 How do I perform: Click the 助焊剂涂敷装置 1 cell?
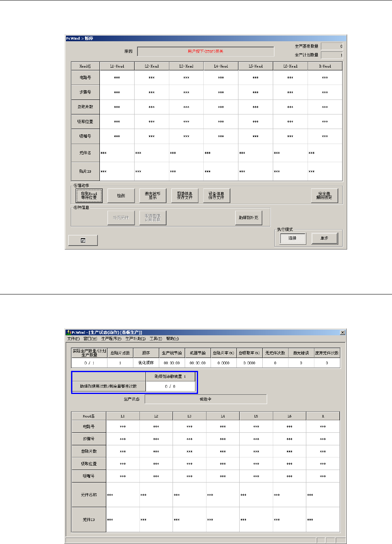click(171, 377)
